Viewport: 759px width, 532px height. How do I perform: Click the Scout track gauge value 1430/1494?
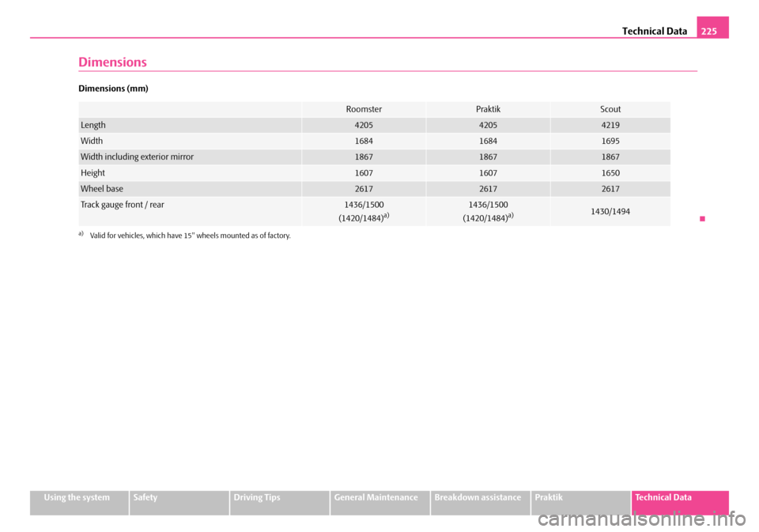point(610,211)
